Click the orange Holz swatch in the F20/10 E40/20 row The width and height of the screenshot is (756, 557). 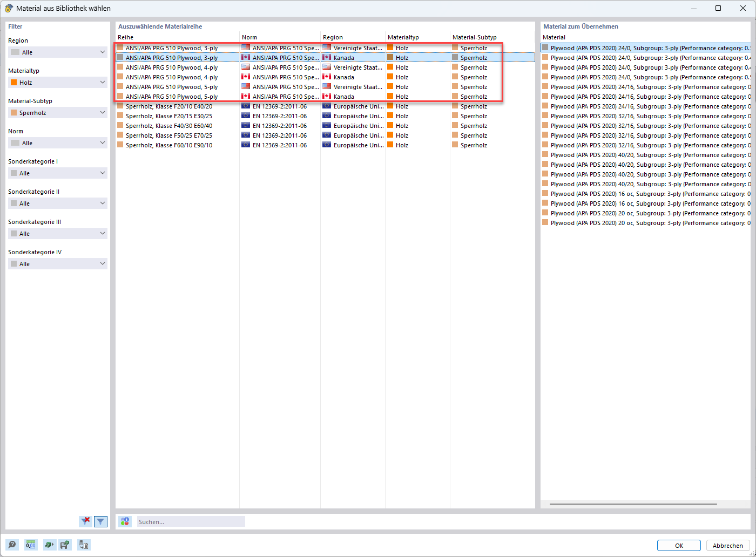390,106
